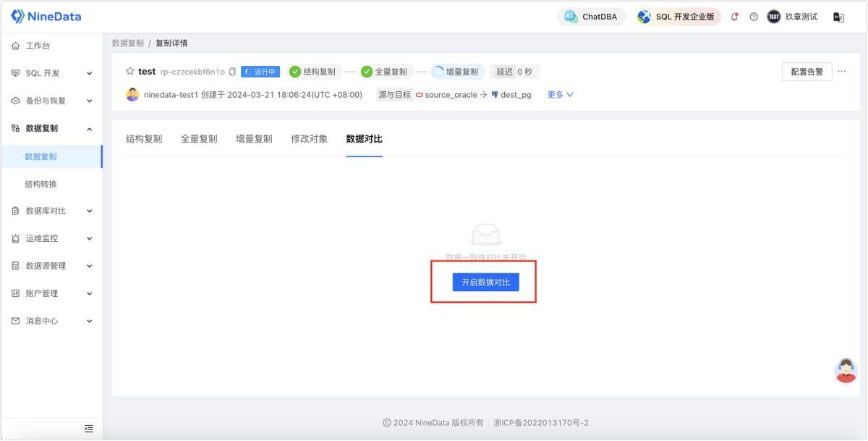Switch to the 增量复制 tab
The image size is (868, 441).
pos(254,138)
